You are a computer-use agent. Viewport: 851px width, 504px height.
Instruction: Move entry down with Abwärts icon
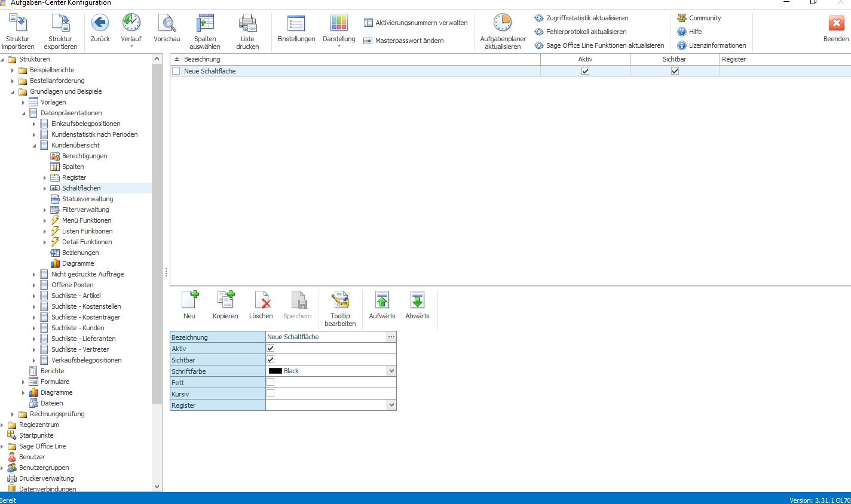[417, 300]
